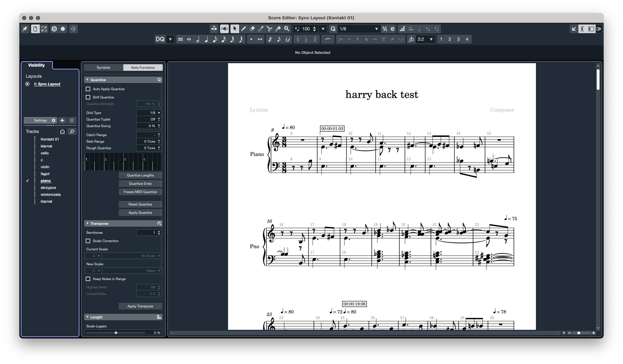This screenshot has height=364, width=623.
Task: Click the score zoom slider handle
Action: [x=579, y=333]
